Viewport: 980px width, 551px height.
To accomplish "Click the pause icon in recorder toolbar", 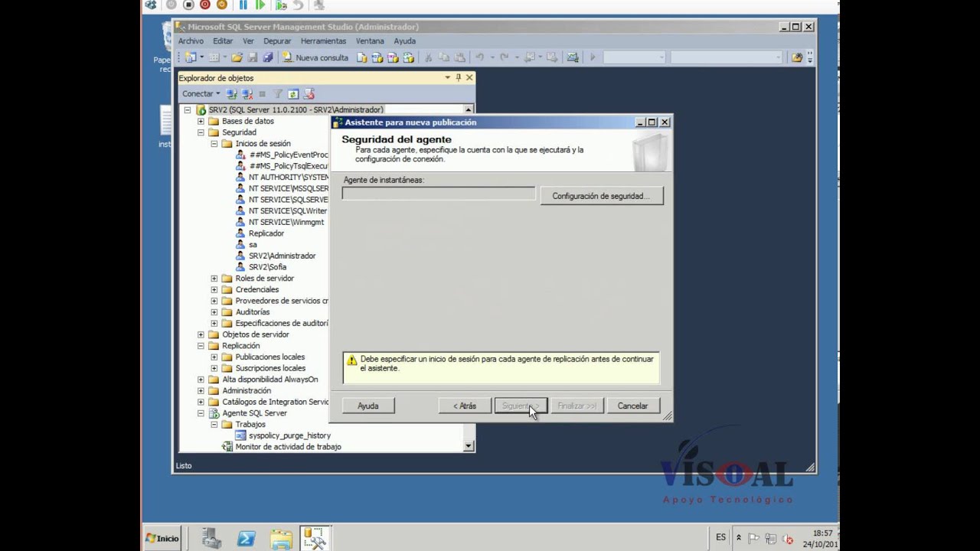I will click(243, 5).
